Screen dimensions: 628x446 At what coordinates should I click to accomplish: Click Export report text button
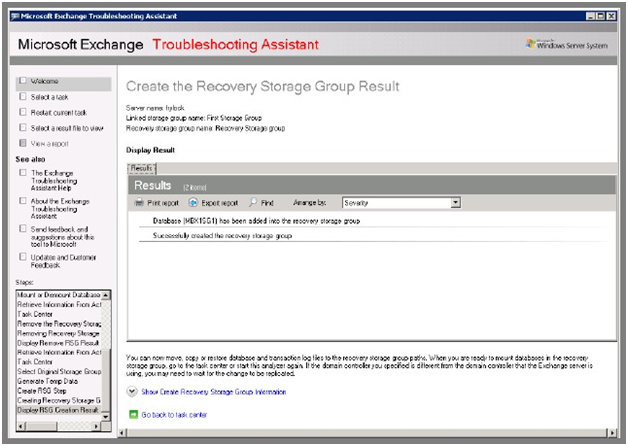(x=219, y=203)
